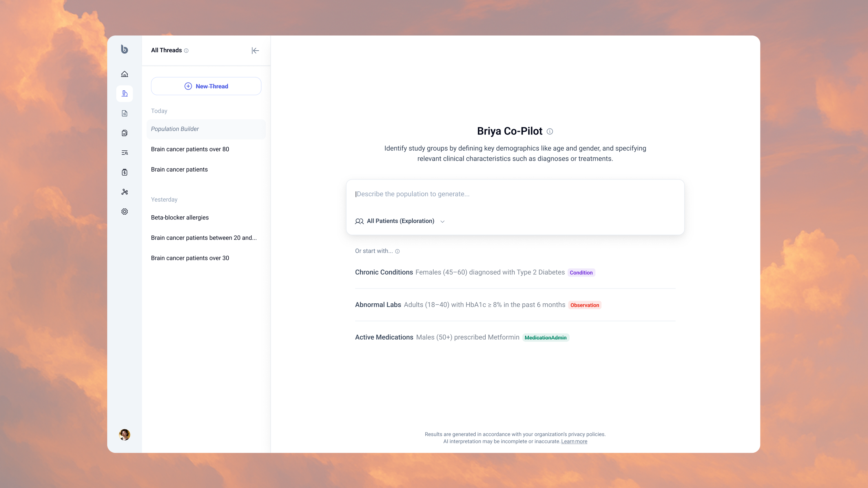The width and height of the screenshot is (868, 488).
Task: Click the population description input field
Action: [514, 194]
